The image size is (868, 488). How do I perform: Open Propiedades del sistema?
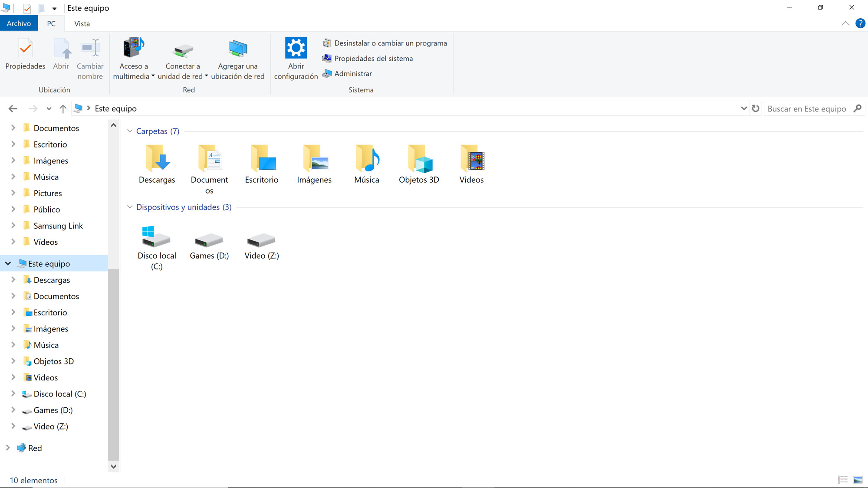point(368,58)
